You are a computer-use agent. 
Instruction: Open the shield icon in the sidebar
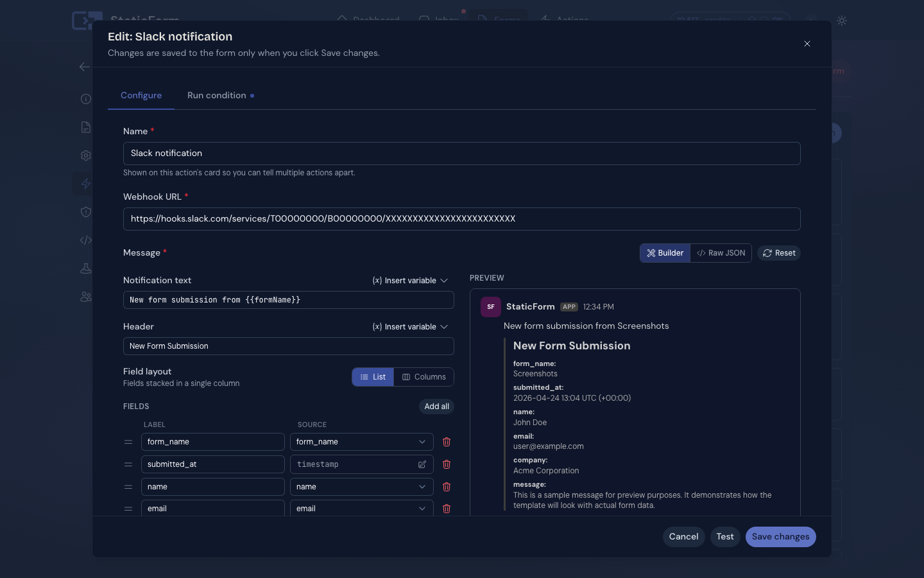point(86,212)
